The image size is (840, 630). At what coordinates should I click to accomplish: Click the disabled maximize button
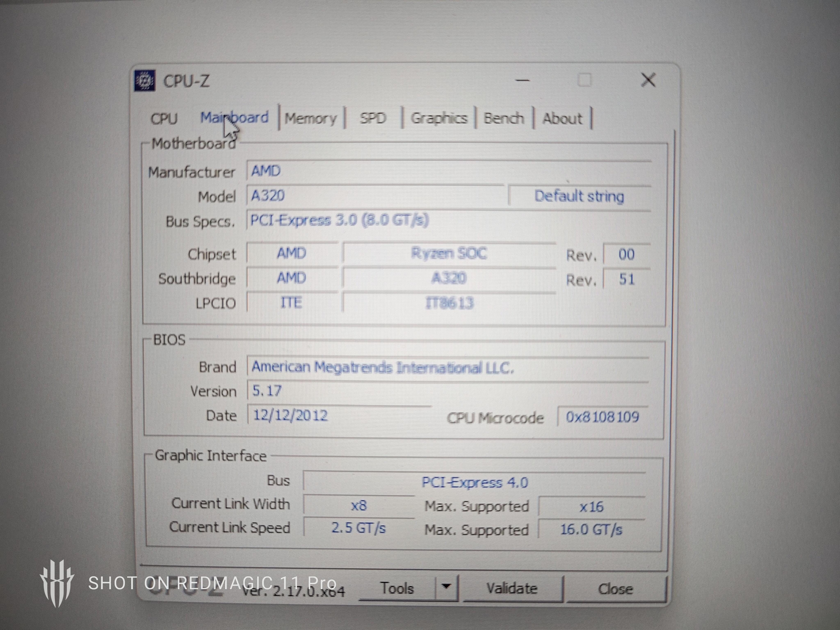pos(584,81)
